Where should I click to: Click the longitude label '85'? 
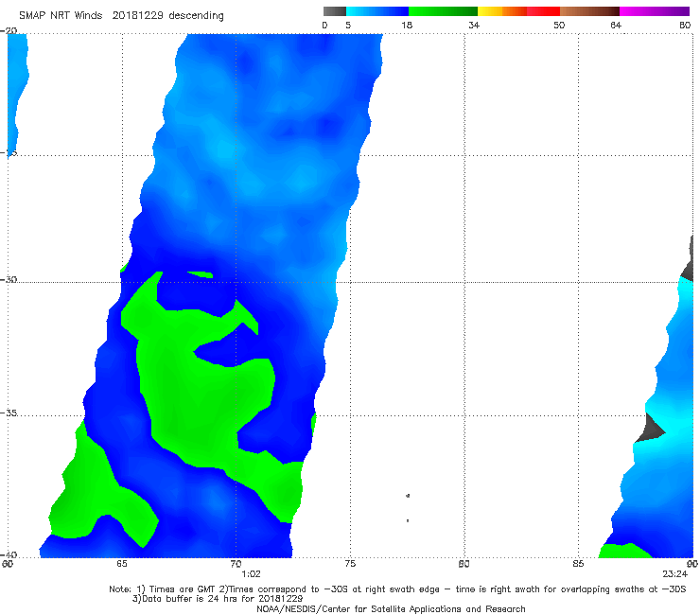click(578, 564)
